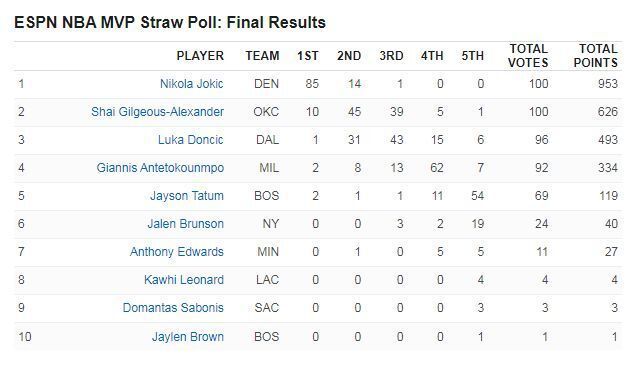Click Jokic's 953 total points cell
This screenshot has height=365, width=637.
tap(608, 84)
